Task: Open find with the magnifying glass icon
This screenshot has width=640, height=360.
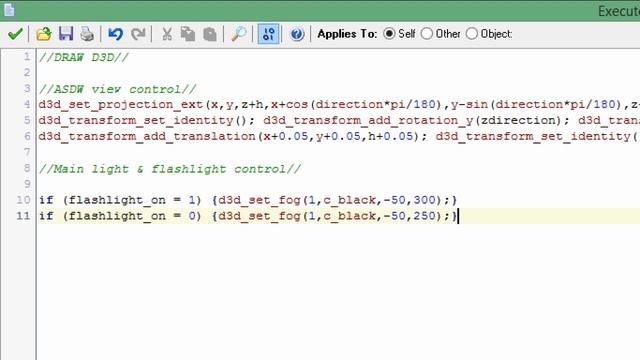Action: pyautogui.click(x=239, y=34)
